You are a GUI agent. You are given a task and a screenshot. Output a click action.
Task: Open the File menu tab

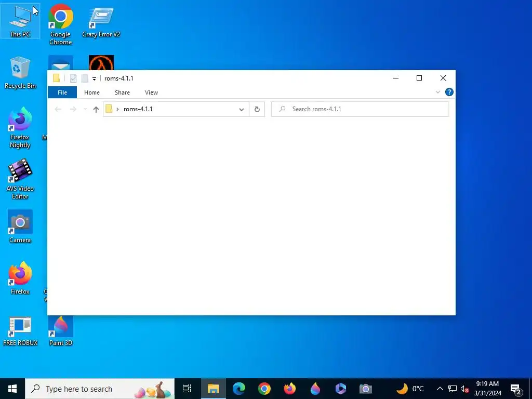click(62, 92)
